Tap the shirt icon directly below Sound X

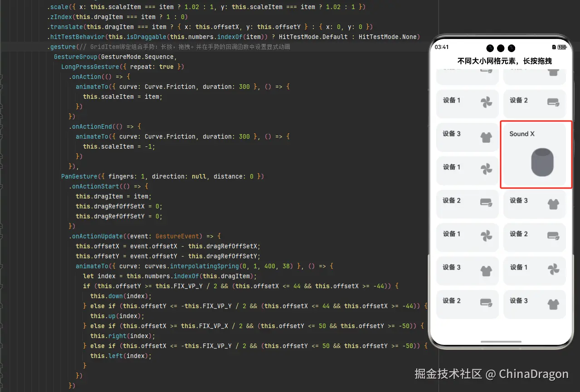(553, 204)
